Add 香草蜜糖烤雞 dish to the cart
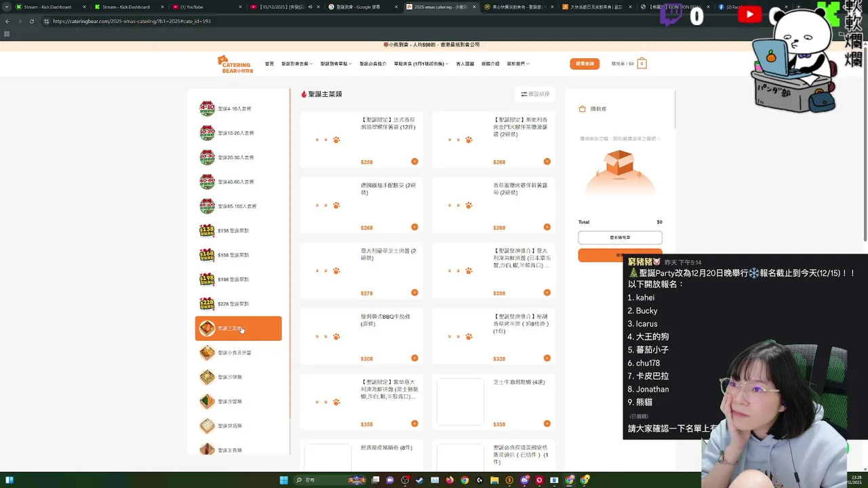 (547, 227)
